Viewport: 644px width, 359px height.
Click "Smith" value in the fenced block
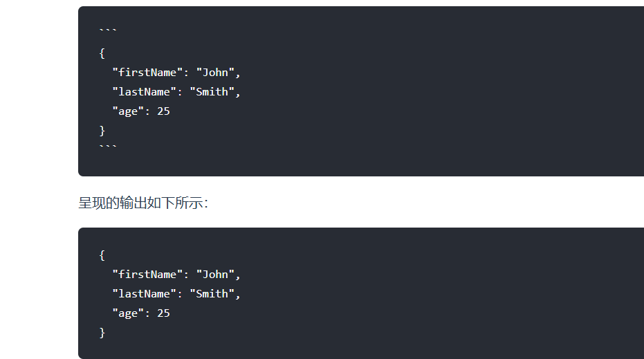point(212,92)
